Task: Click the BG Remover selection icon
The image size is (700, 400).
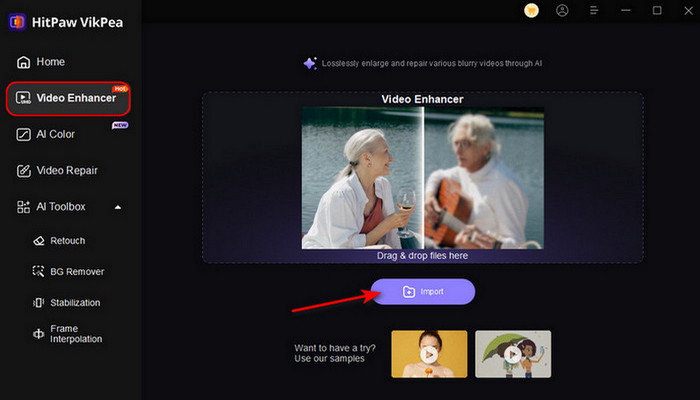Action: [38, 271]
